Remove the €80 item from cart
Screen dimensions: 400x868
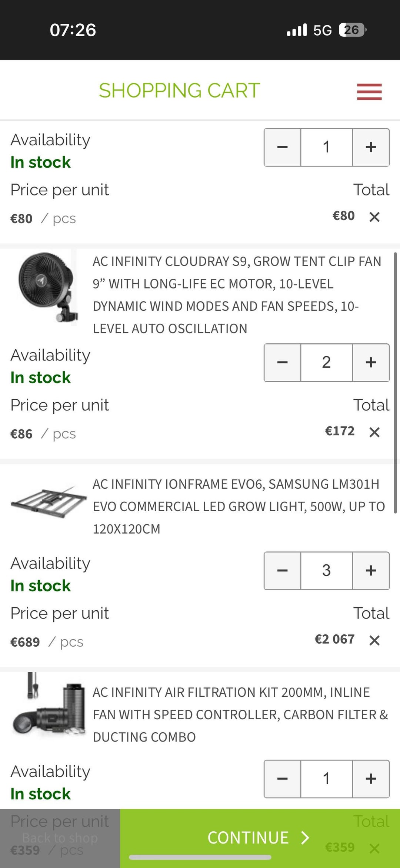[374, 217]
